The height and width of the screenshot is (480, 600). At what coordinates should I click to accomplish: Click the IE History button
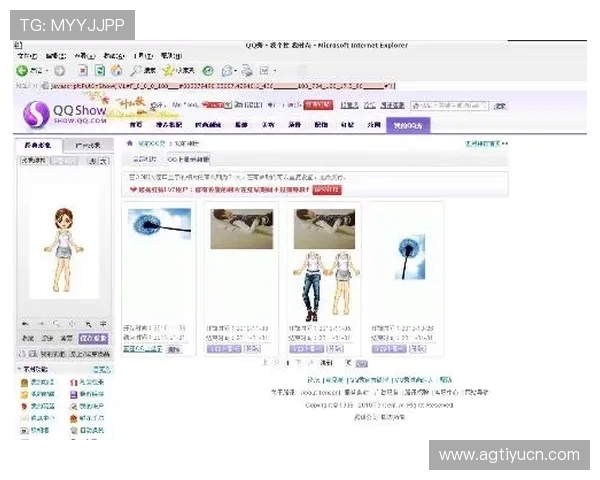[x=208, y=70]
